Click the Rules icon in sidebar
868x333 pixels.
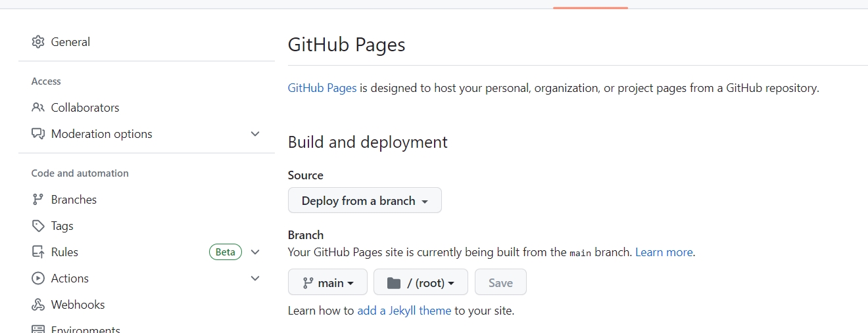(38, 252)
